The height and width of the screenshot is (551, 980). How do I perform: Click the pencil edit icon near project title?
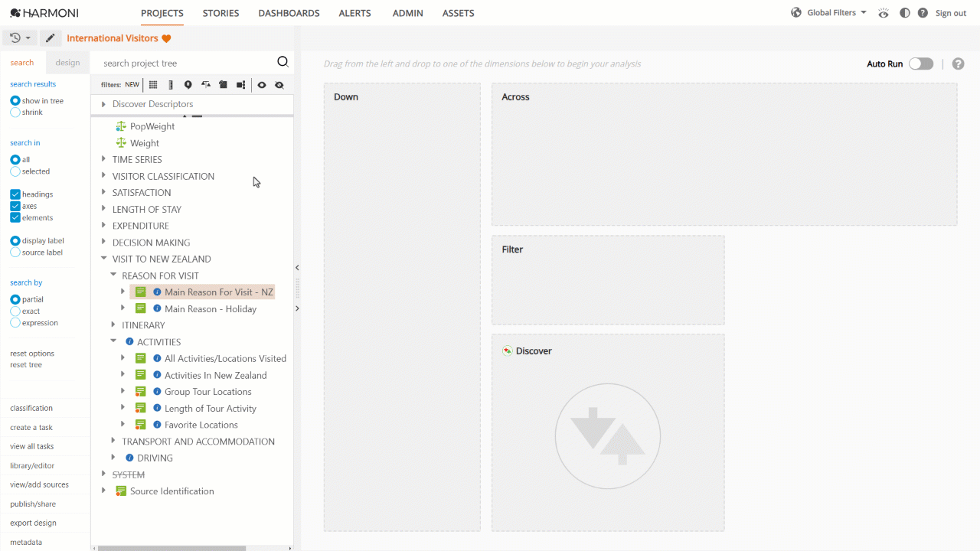point(51,38)
